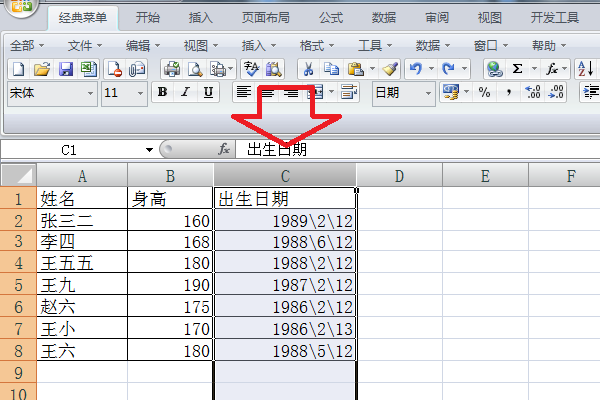Open file folder icon in toolbar
Viewport: 600px width, 400px height.
(42, 69)
